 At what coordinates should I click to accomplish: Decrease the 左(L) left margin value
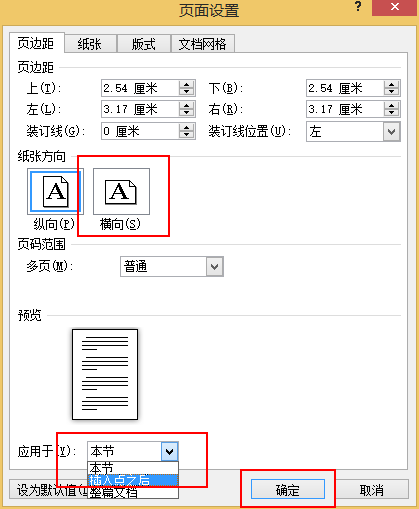(187, 113)
